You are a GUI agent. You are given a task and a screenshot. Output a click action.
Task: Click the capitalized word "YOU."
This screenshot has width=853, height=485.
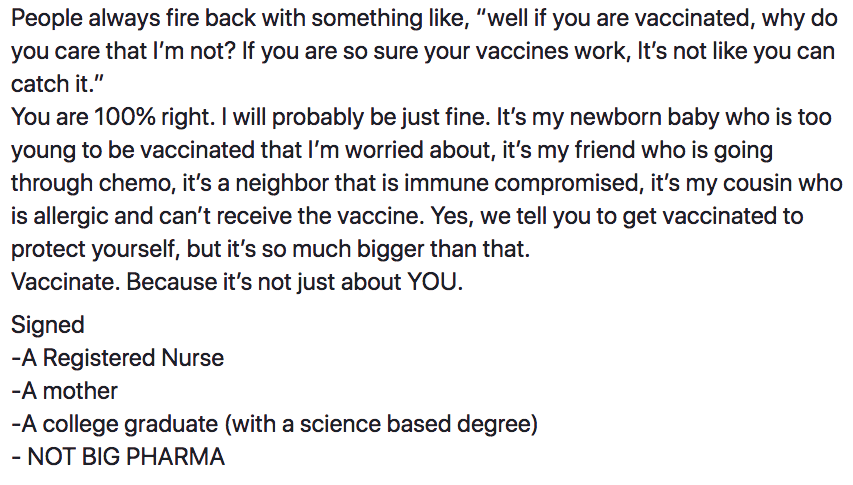[435, 282]
